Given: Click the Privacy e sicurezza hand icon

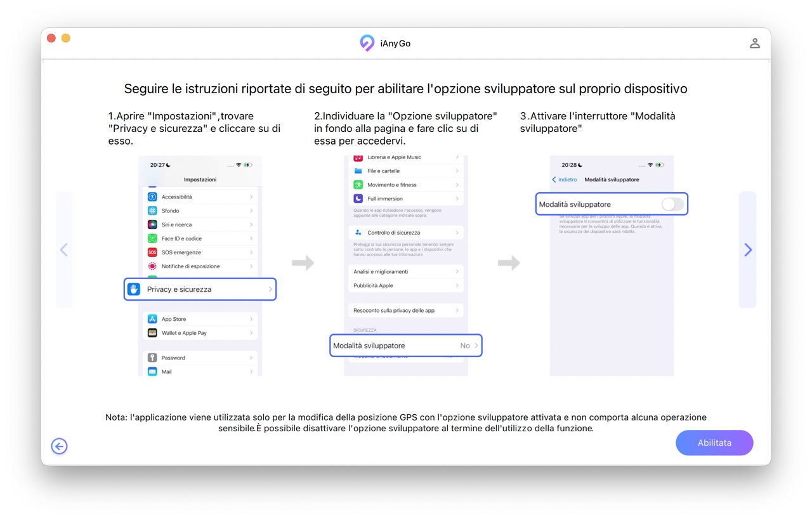Looking at the screenshot, I should (x=134, y=289).
